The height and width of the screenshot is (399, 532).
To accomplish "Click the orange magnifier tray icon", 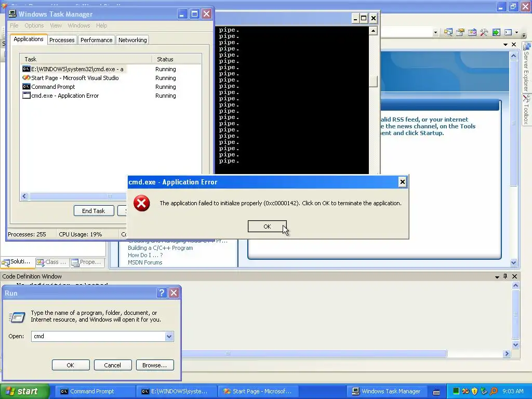I will [x=494, y=391].
